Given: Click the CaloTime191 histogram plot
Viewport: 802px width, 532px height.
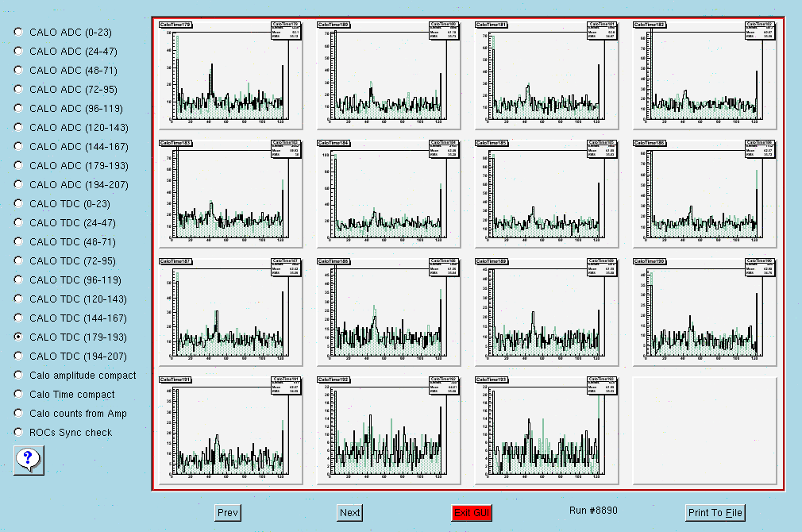Looking at the screenshot, I should pyautogui.click(x=230, y=430).
